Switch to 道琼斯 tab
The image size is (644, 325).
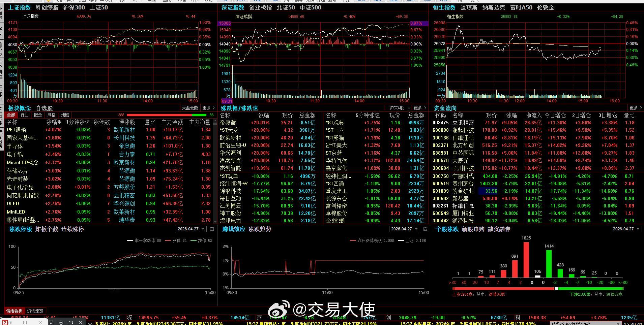(469, 7)
